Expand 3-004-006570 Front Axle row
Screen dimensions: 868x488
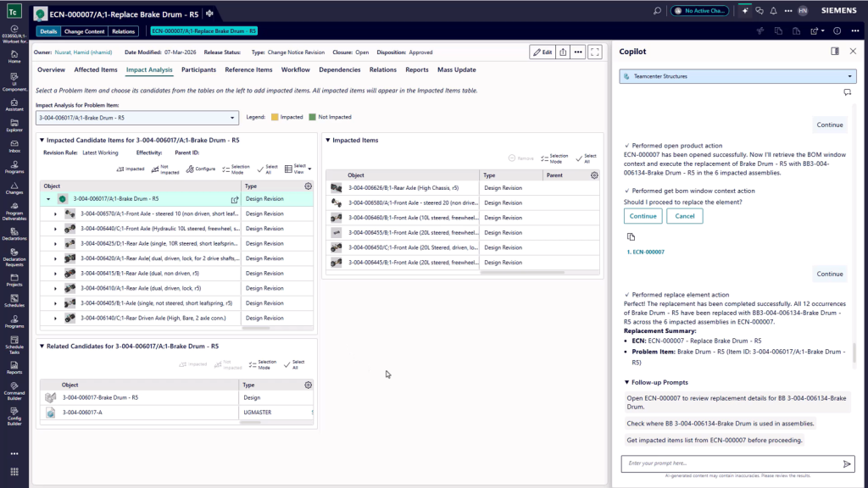55,213
